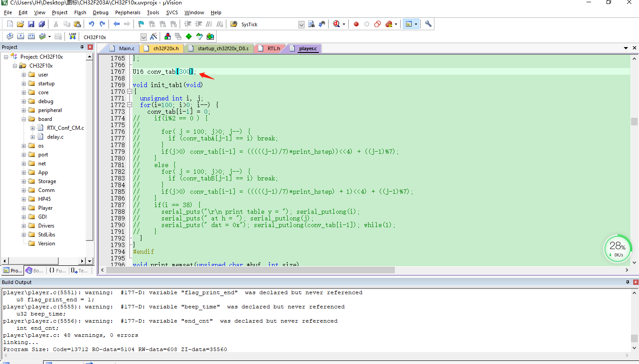
Task: Switch to Functions panel tab
Action: (x=57, y=270)
